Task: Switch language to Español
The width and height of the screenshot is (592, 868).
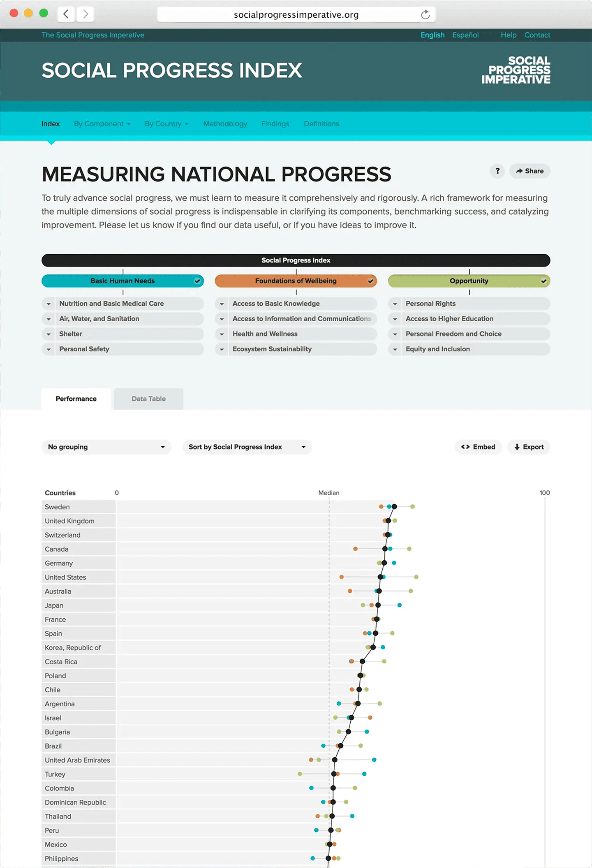Action: (465, 35)
